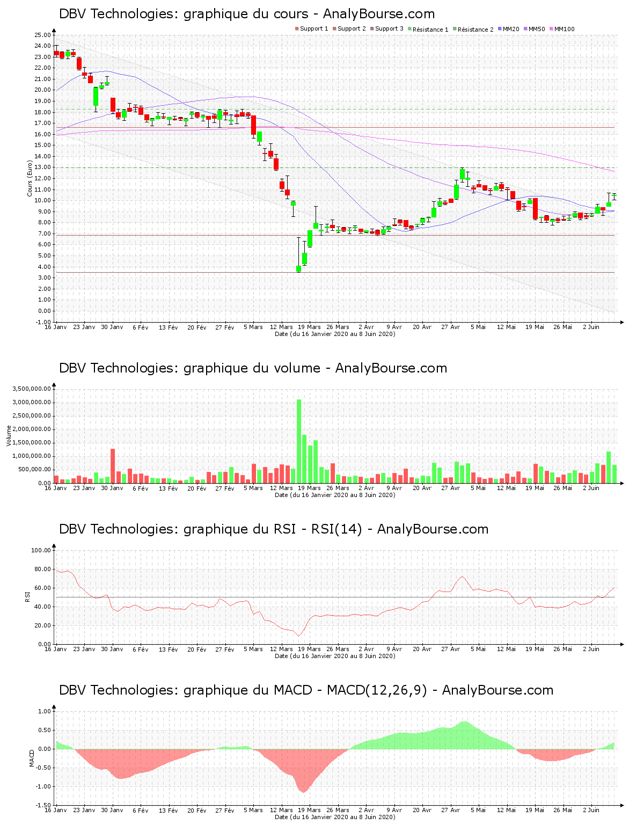Screen dimensions: 644x832
Task: Click the 'graphique du RSI - RSI(14)' title
Action: pyautogui.click(x=273, y=529)
